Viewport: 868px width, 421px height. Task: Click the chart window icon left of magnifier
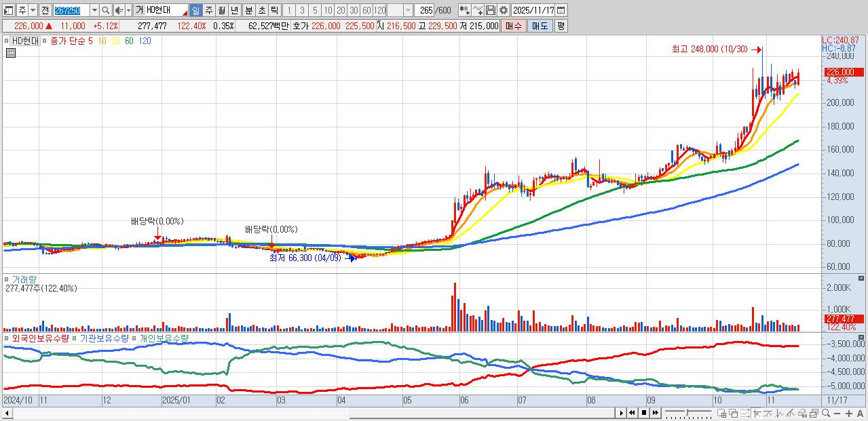[x=814, y=413]
